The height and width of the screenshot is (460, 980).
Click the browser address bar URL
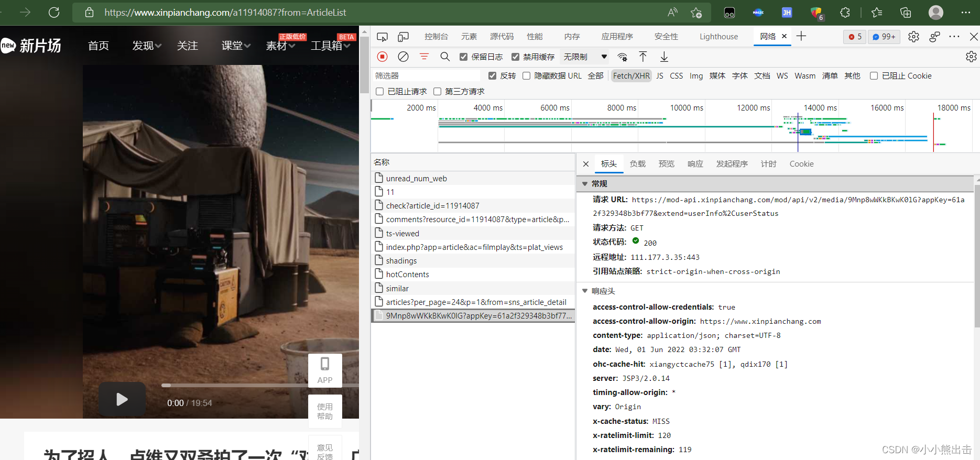225,13
